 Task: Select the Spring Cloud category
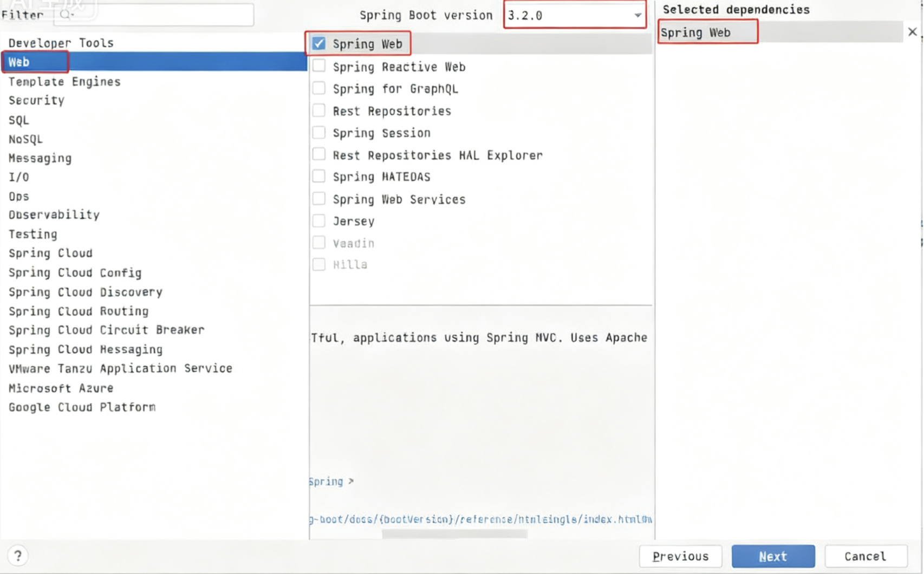(154, 253)
